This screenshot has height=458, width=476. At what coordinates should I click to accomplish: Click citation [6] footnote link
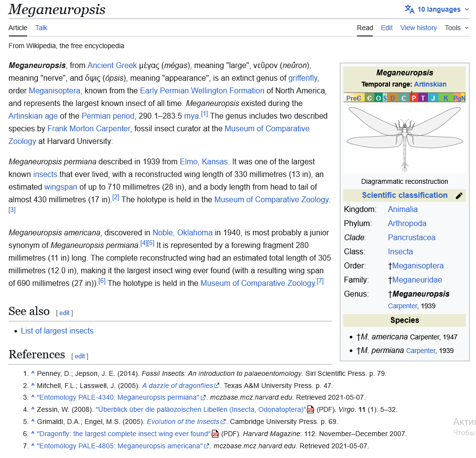click(x=102, y=281)
